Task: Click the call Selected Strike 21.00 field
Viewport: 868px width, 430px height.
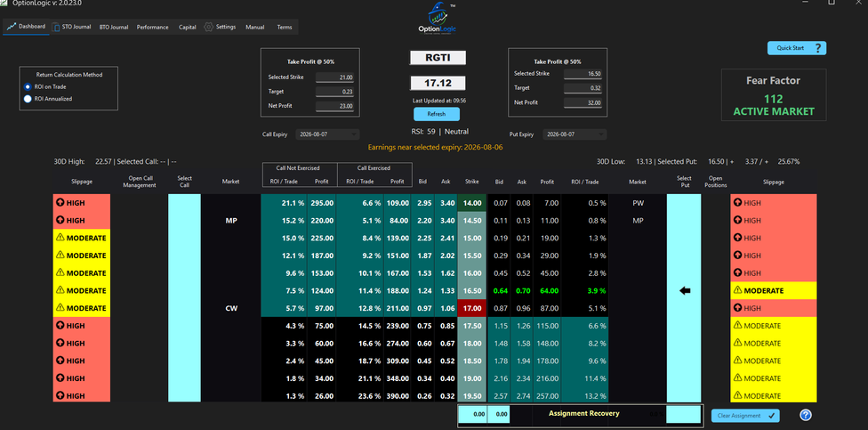Action: click(334, 77)
